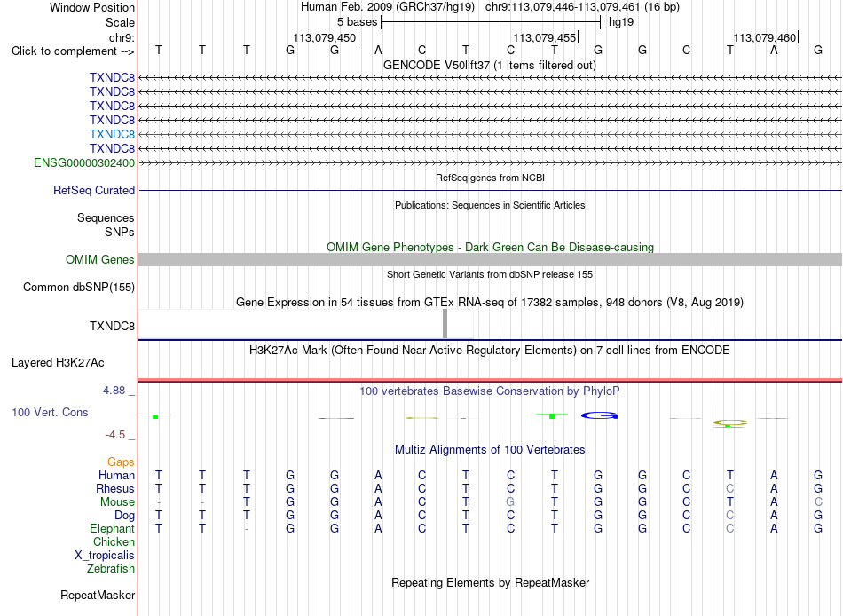Click the 113,079,455 ruler coordinate
The image size is (843, 616).
(x=544, y=37)
